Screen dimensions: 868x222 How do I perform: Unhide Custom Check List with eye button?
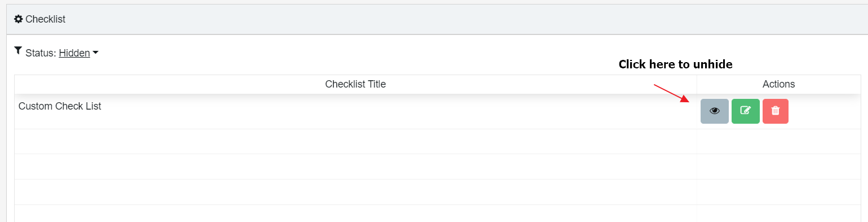coord(715,111)
